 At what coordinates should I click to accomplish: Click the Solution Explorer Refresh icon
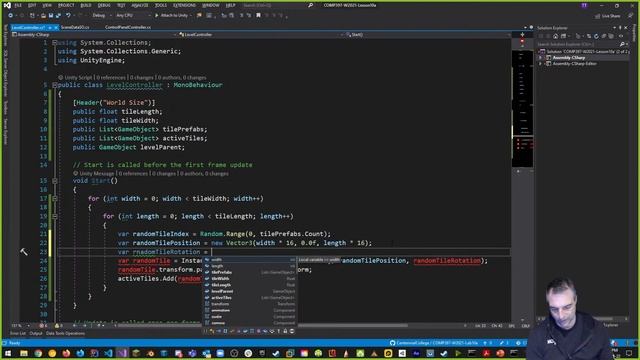596,36
